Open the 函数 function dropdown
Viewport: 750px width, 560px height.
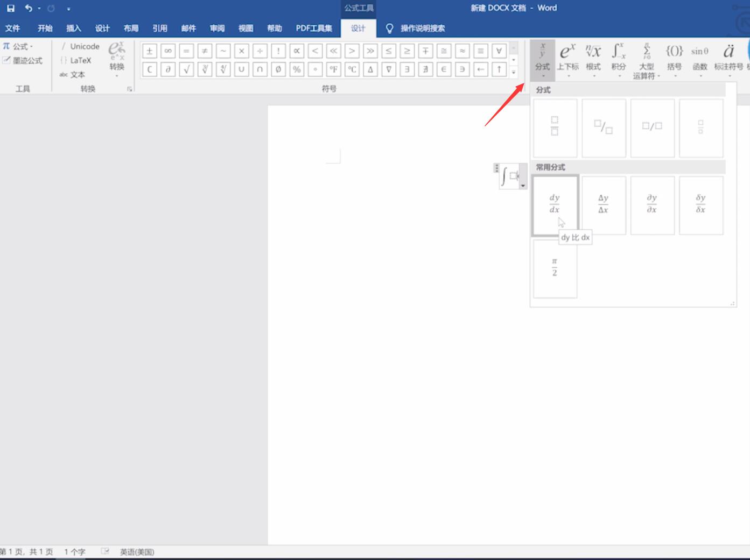click(x=700, y=59)
